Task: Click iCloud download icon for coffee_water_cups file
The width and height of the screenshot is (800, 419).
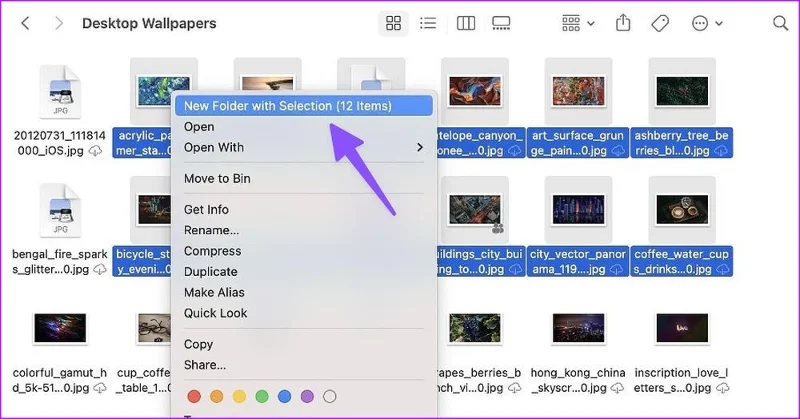Action: (722, 269)
